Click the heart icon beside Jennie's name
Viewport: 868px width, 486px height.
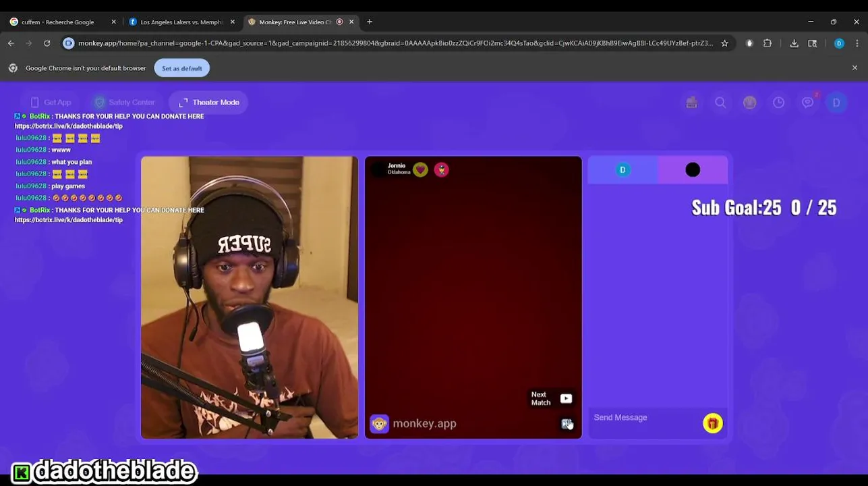420,170
